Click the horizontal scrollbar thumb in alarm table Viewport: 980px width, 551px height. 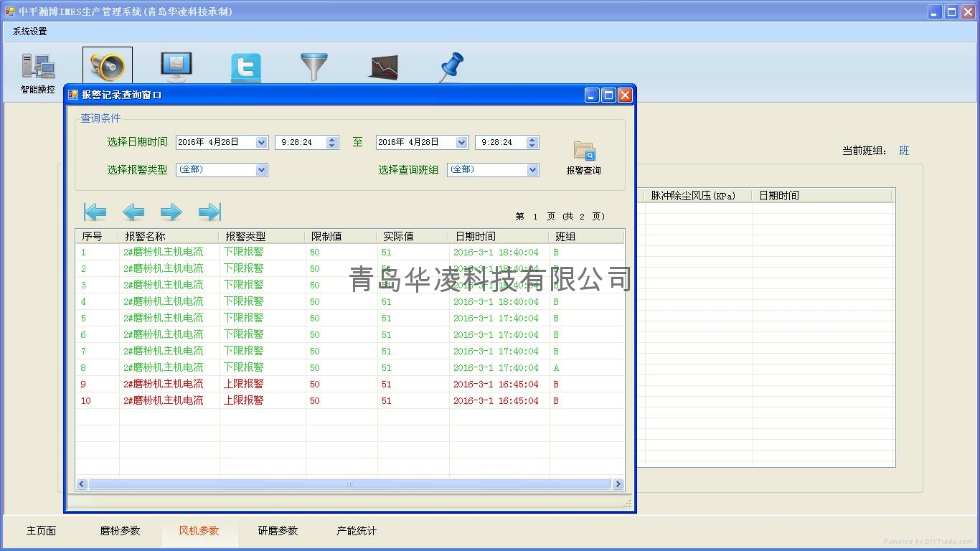click(349, 484)
